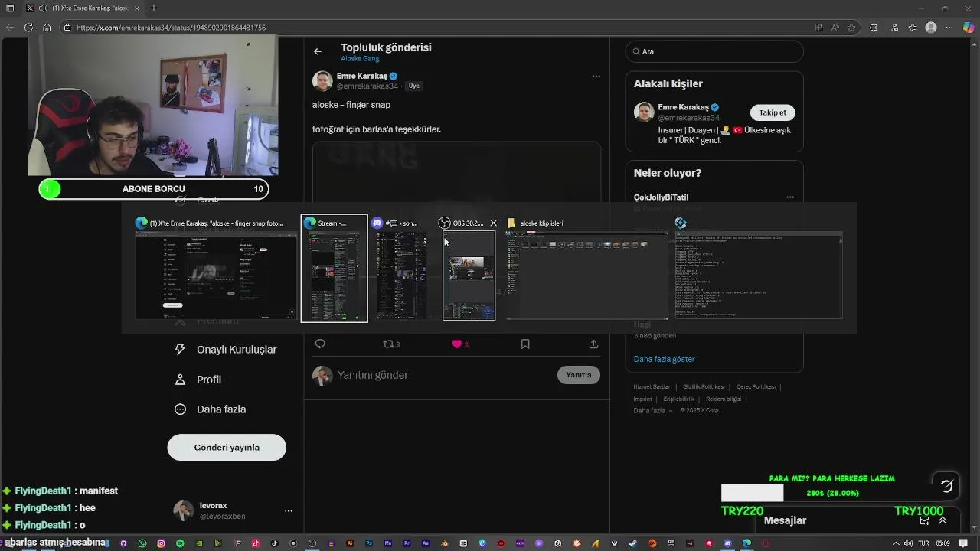Image resolution: width=980 pixels, height=551 pixels.
Task: Open browser Settings and more menu
Action: pos(949,28)
